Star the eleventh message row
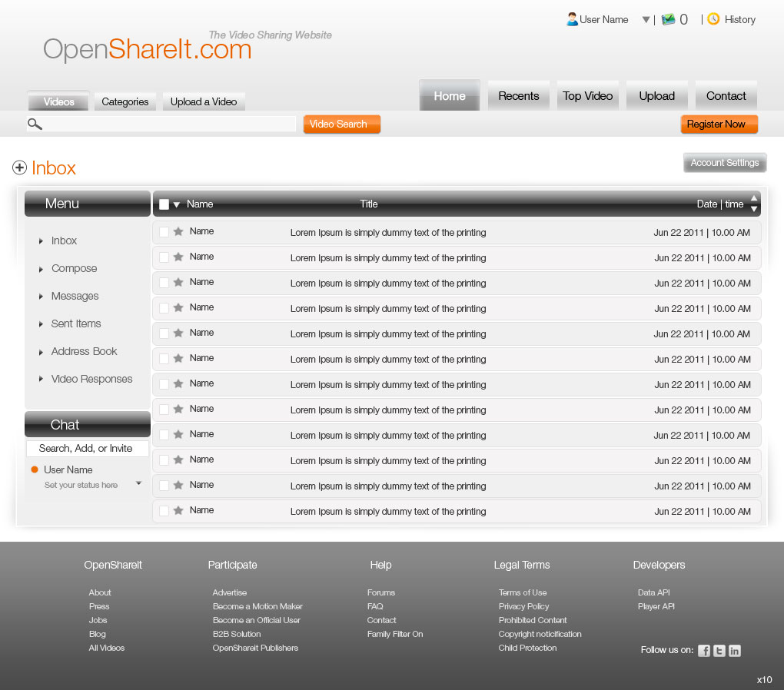The height and width of the screenshot is (690, 784). point(178,485)
